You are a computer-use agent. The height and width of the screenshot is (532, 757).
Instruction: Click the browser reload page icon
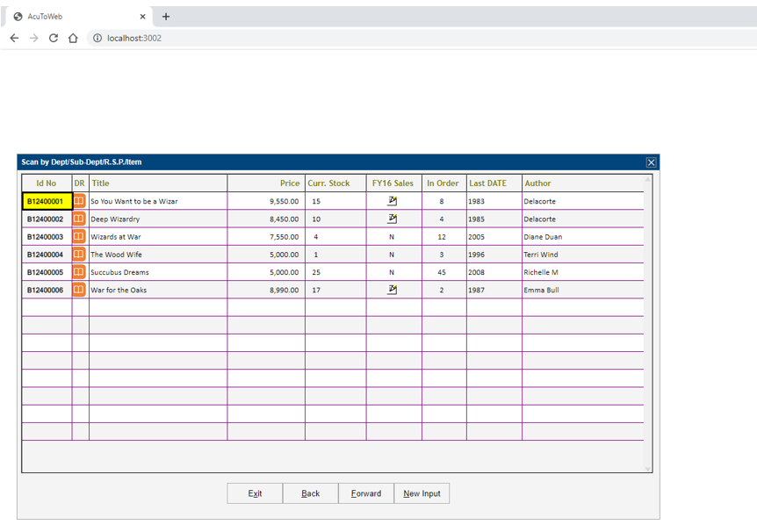[x=53, y=39]
